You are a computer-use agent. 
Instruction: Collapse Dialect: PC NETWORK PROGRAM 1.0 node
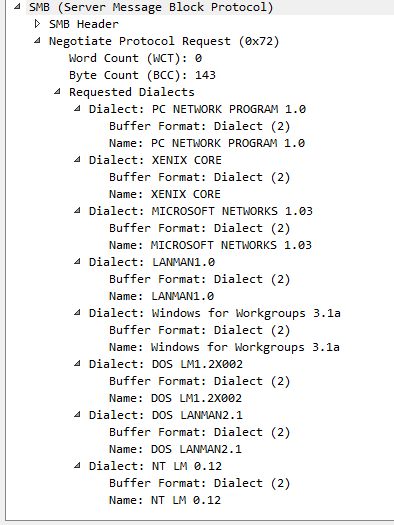(x=77, y=108)
